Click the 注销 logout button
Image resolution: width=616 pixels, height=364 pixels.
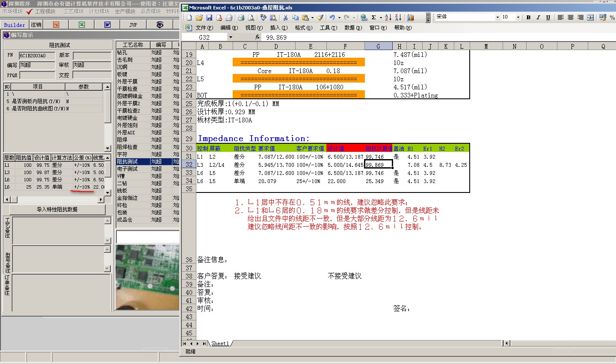coord(36,25)
